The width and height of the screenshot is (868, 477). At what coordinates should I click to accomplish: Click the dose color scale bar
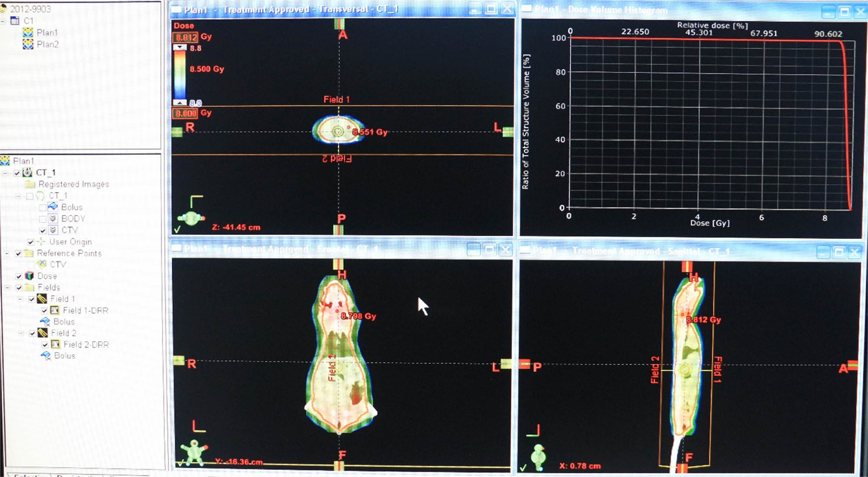coord(180,75)
